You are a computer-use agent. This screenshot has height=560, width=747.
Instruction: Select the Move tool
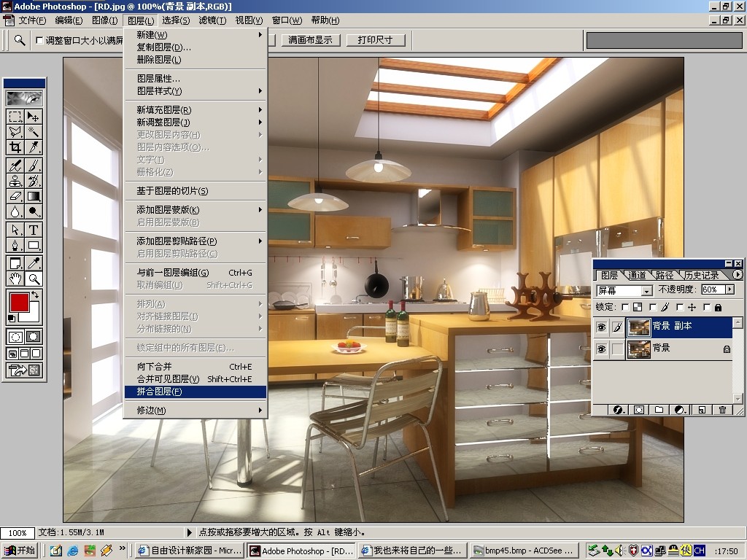tap(34, 117)
